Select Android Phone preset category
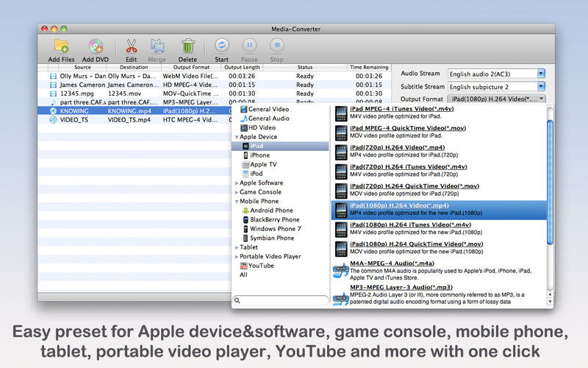The height and width of the screenshot is (368, 588). [268, 210]
